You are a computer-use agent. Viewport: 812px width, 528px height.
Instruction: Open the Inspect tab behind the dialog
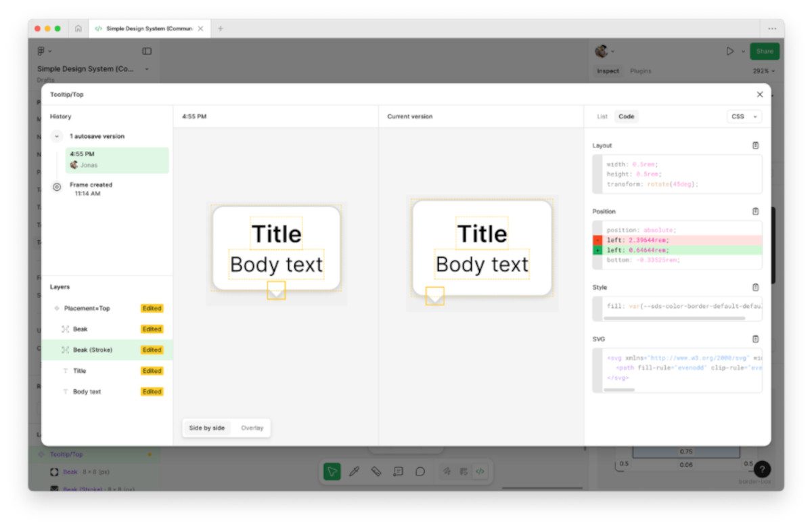click(608, 71)
